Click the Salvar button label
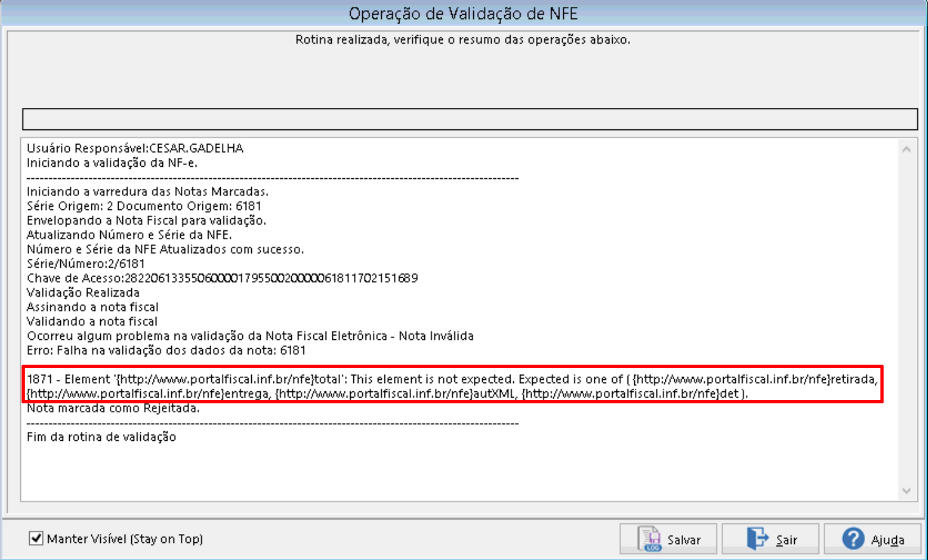 684,540
